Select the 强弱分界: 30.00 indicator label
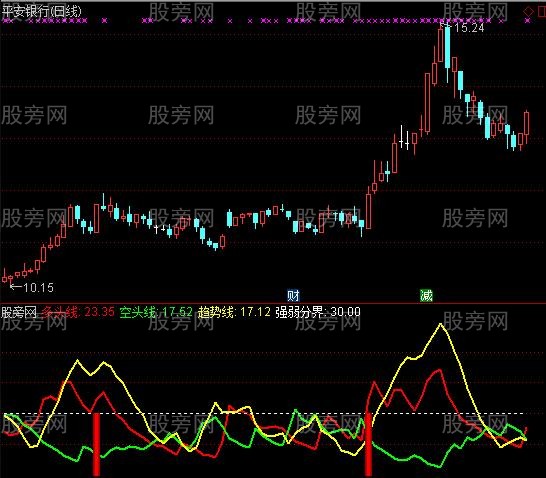 pyautogui.click(x=318, y=312)
